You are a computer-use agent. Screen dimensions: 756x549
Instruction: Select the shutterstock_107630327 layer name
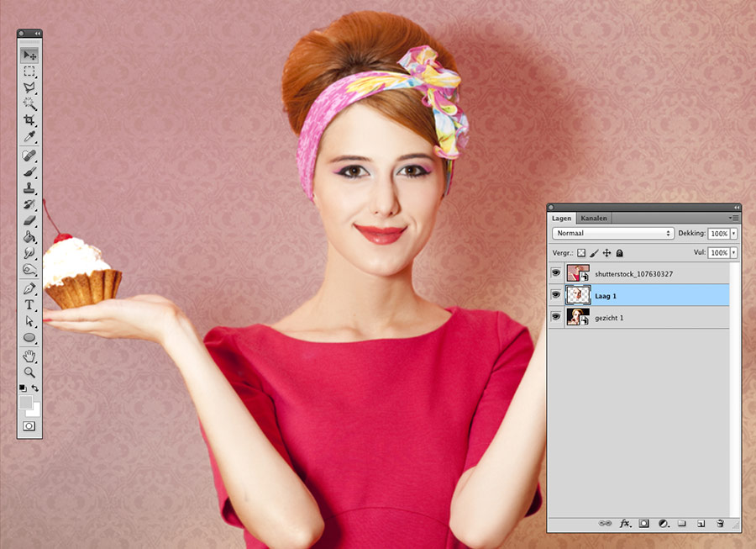click(x=633, y=274)
